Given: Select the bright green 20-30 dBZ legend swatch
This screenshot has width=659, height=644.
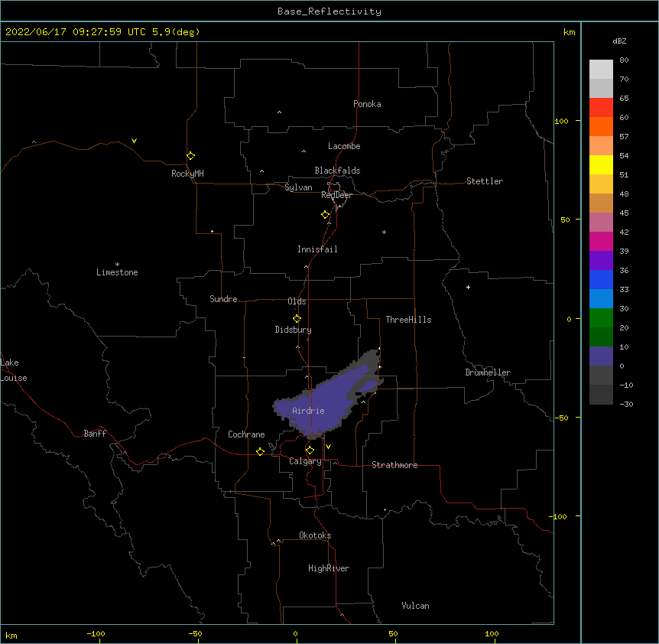Looking at the screenshot, I should point(601,318).
